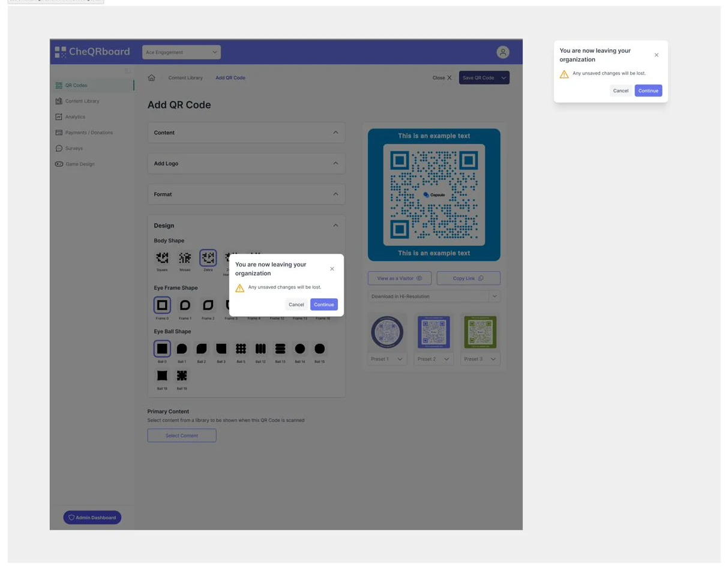The image size is (728, 570).
Task: Click the green Preset 3 thumbnail
Action: tap(480, 332)
